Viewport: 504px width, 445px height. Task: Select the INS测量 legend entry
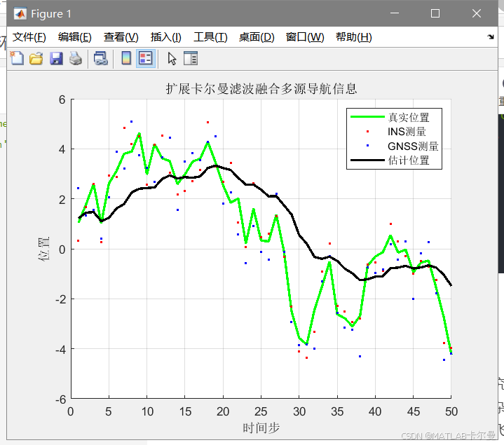point(407,132)
